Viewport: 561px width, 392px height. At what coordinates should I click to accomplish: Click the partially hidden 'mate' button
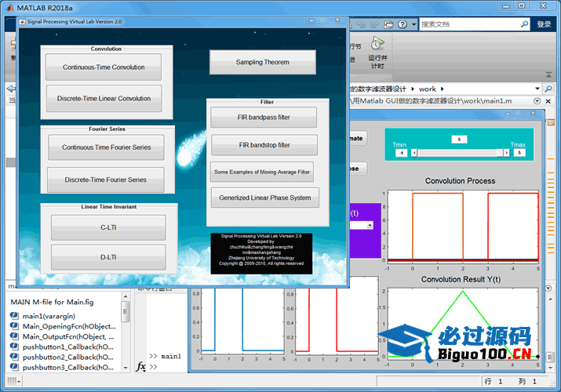pyautogui.click(x=358, y=138)
